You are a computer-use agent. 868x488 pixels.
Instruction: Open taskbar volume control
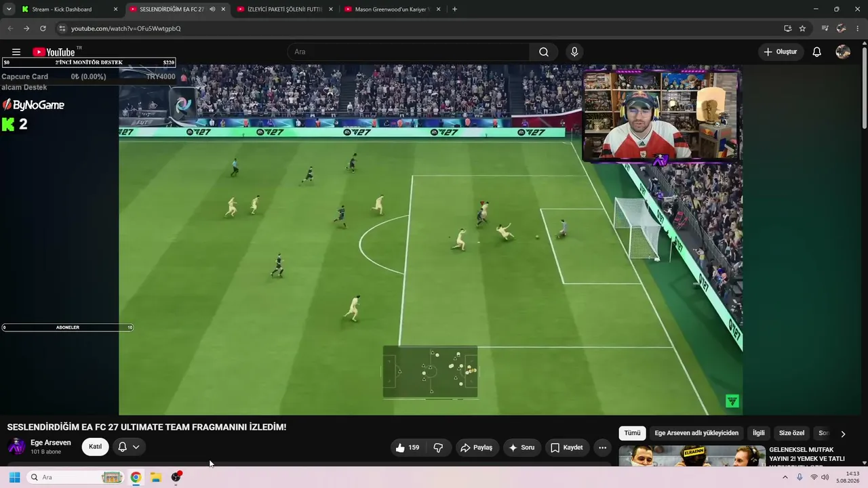[x=825, y=477]
